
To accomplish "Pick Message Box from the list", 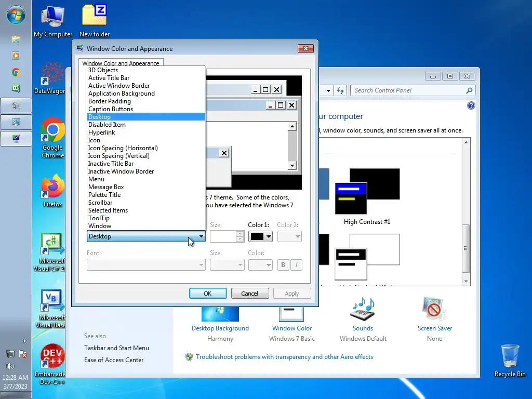I will coord(146,187).
